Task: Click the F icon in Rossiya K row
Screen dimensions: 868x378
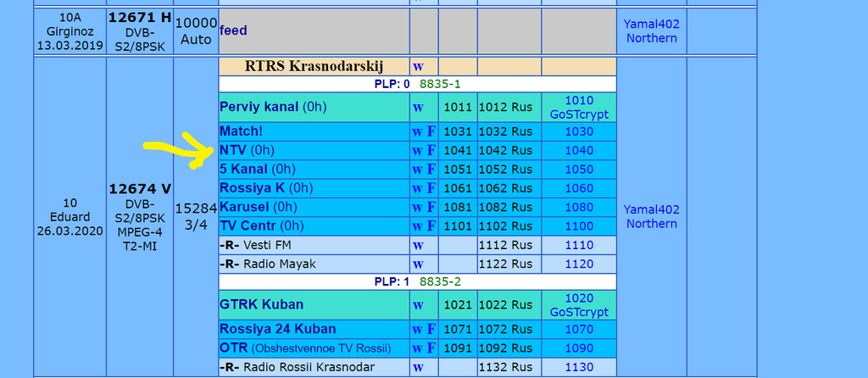Action: point(431,188)
